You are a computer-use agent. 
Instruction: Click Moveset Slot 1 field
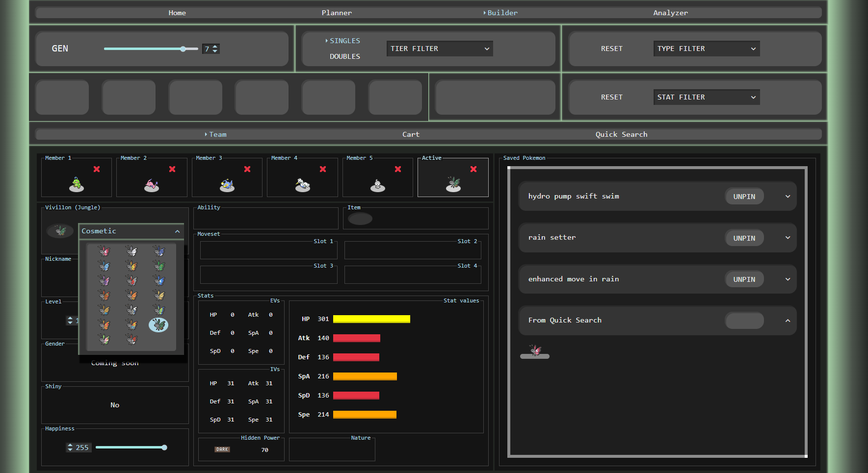tap(269, 250)
